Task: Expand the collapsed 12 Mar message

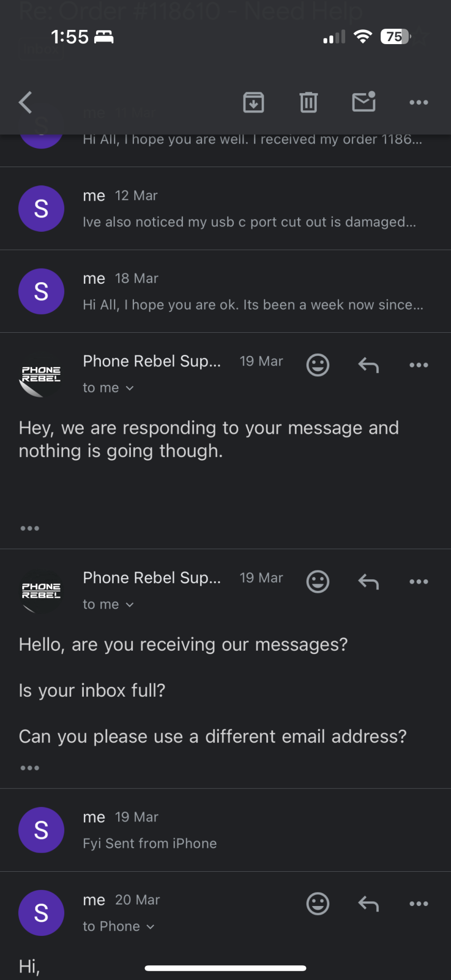Action: pos(225,209)
